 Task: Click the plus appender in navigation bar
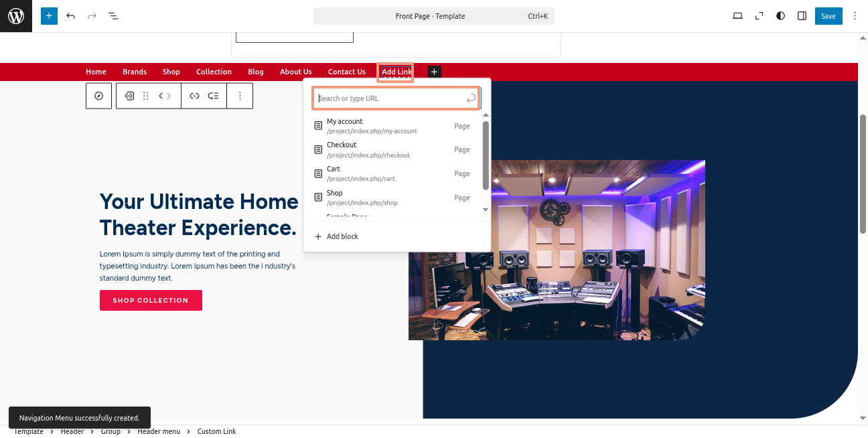(434, 72)
